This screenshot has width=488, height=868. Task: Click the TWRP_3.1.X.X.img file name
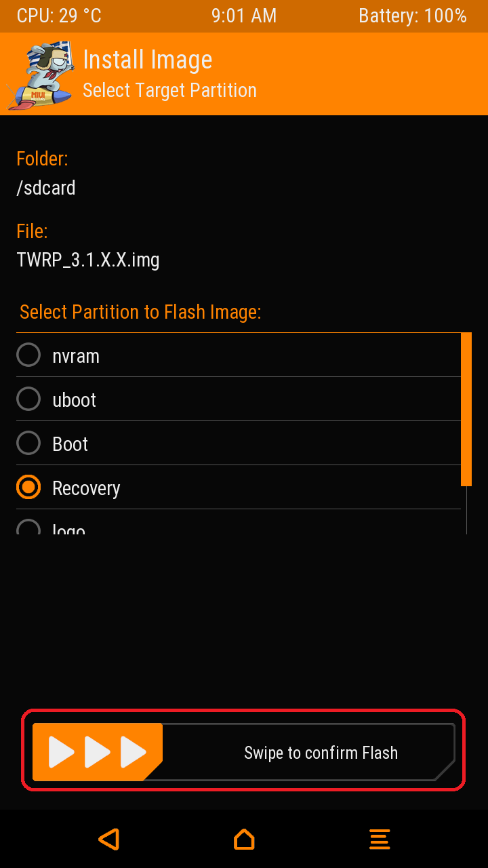point(88,260)
